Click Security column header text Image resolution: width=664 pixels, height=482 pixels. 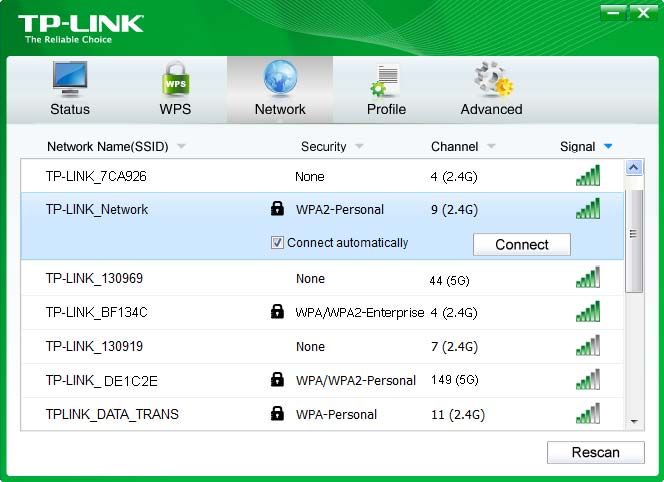tap(324, 147)
